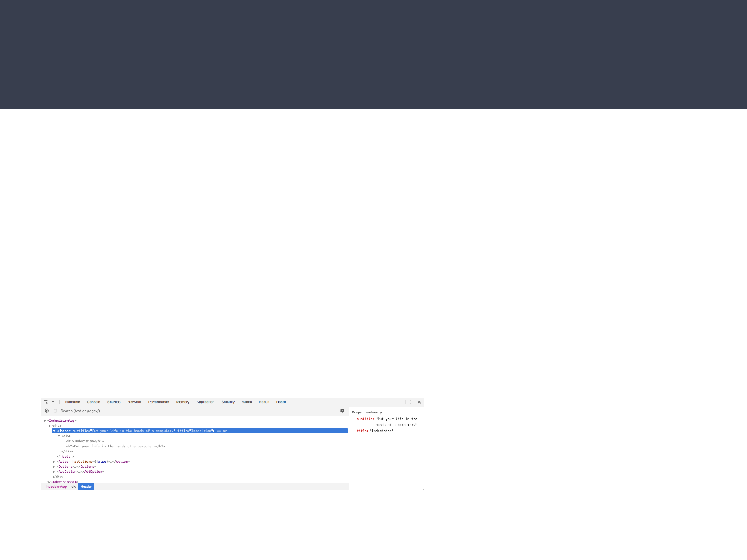Select the h1 Indecision tree line

pyautogui.click(x=85, y=441)
